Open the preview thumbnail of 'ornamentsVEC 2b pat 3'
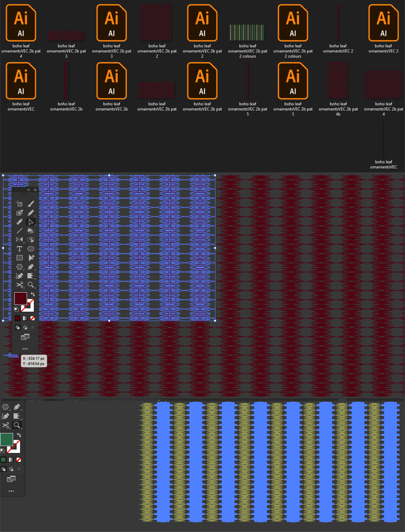This screenshot has width=405, height=532. point(66,35)
